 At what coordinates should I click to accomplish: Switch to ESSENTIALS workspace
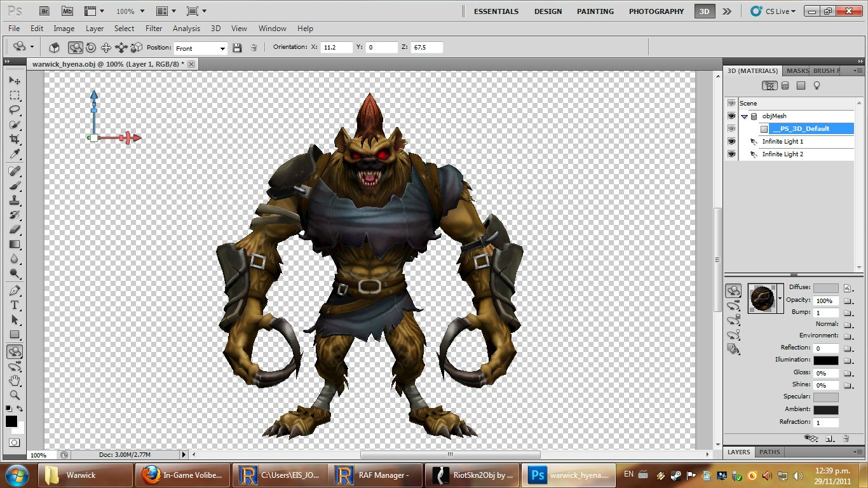coord(496,11)
